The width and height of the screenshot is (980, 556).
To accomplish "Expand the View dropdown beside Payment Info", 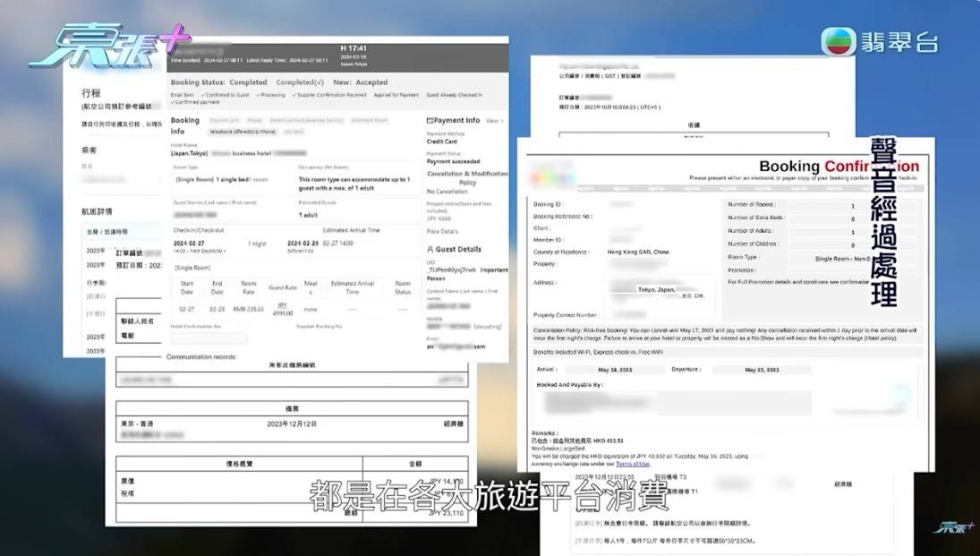I will (494, 120).
